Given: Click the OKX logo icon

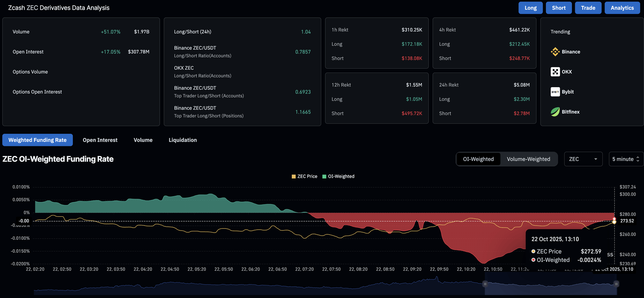Looking at the screenshot, I should pos(555,72).
